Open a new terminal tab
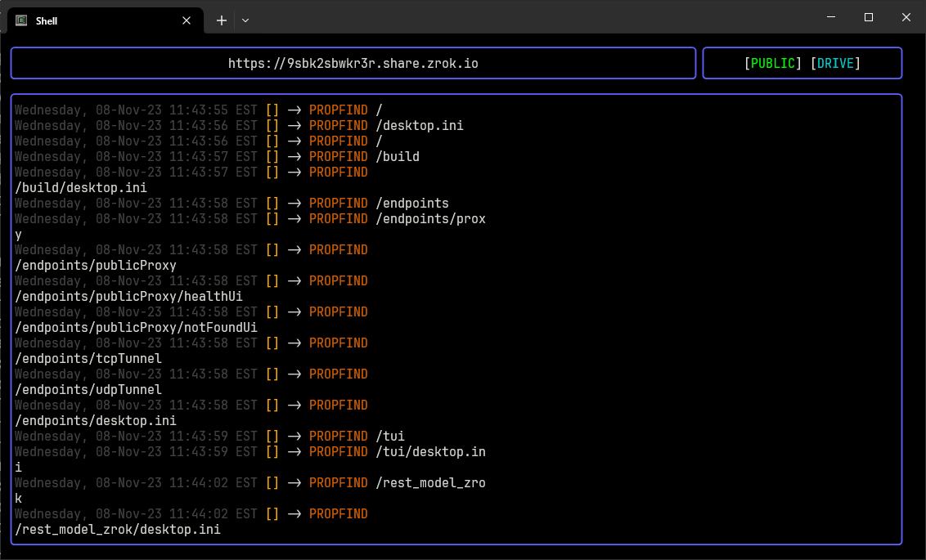The width and height of the screenshot is (926, 560). coord(222,20)
